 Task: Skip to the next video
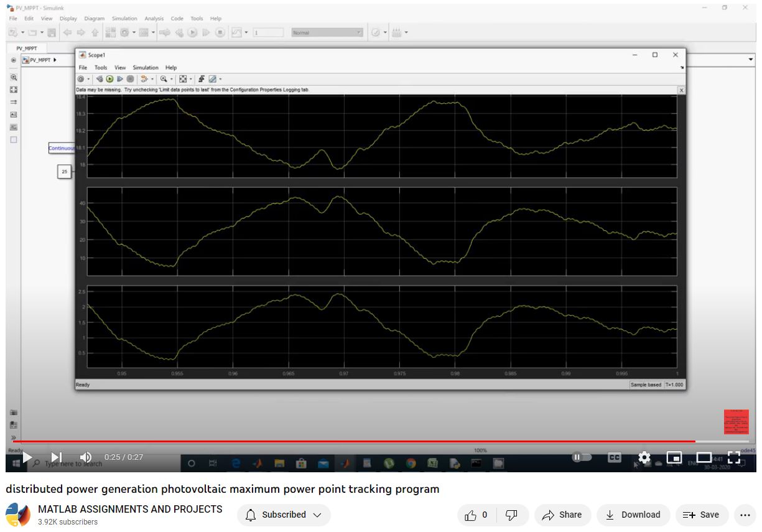point(57,457)
